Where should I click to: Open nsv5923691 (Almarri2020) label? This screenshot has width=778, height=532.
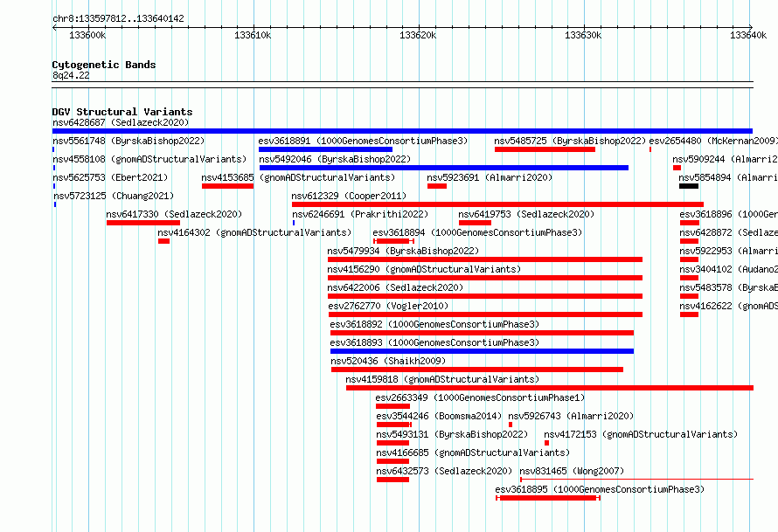pos(490,177)
